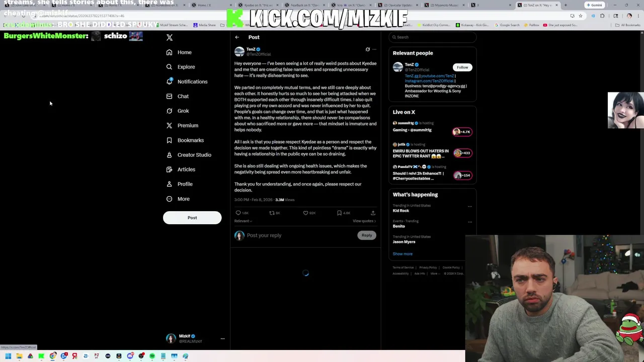The image size is (644, 362).
Task: Open Chrome from the taskbar
Action: [52, 356]
